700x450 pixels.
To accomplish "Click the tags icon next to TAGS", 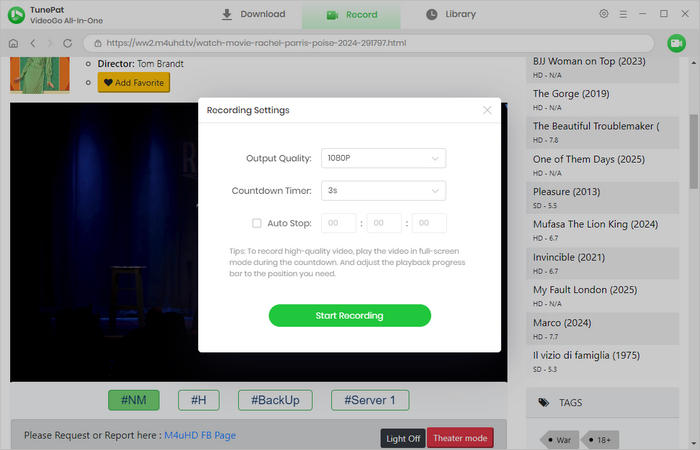I will click(543, 402).
